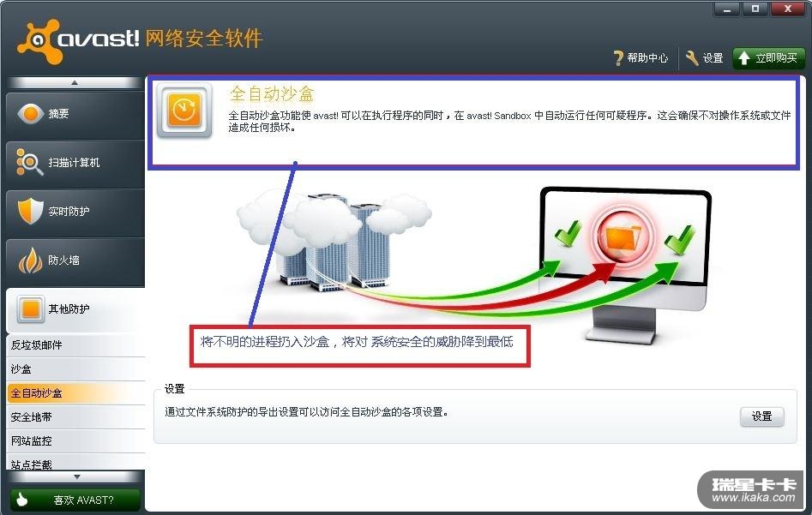Click the sidebar down arrow scroller
This screenshot has height=515, width=812.
[76, 476]
